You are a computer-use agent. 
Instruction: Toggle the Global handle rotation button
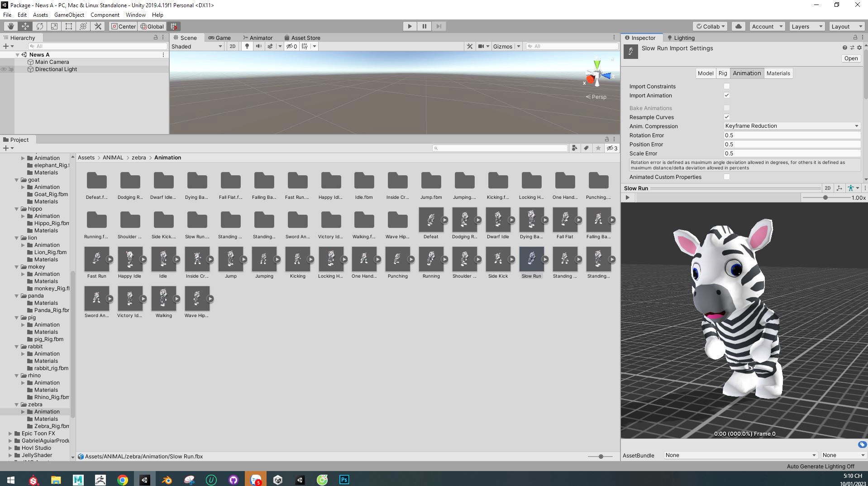[x=152, y=26]
